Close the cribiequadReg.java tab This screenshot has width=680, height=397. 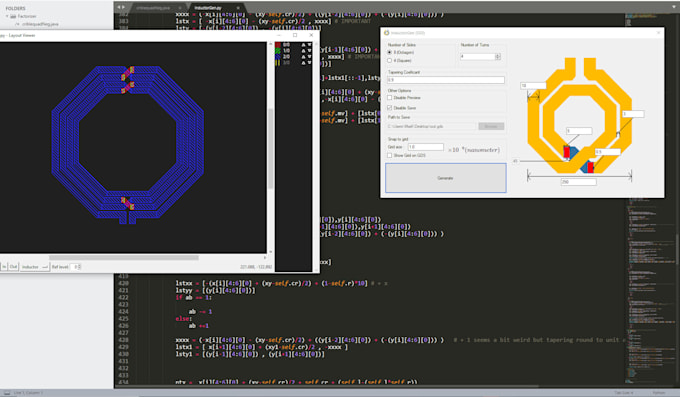pos(180,8)
